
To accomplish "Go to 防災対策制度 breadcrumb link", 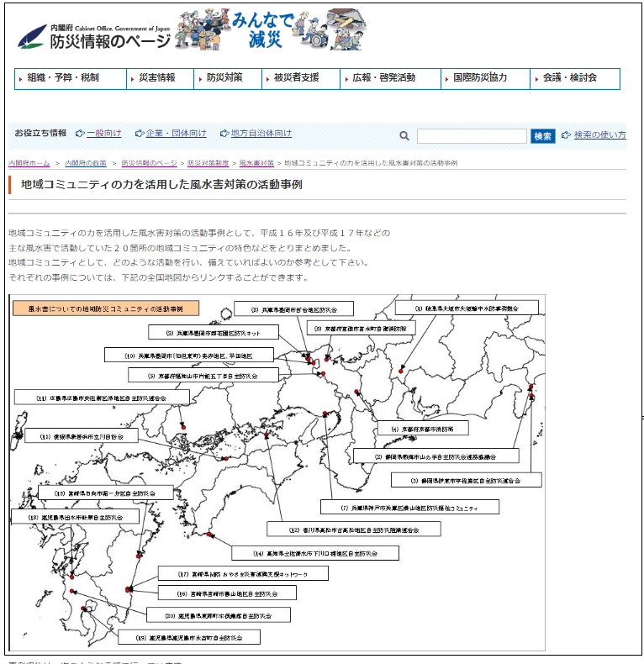I will point(208,163).
